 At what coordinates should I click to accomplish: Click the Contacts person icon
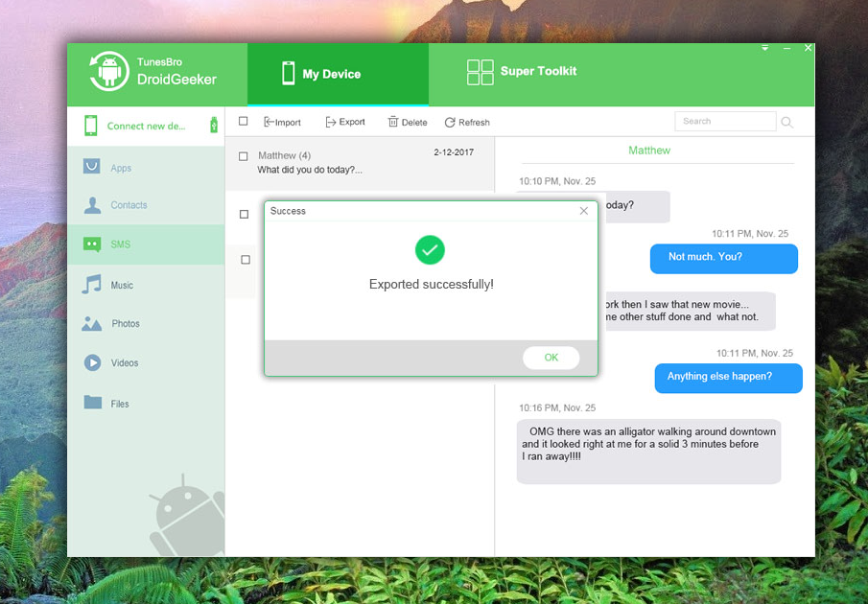click(92, 205)
